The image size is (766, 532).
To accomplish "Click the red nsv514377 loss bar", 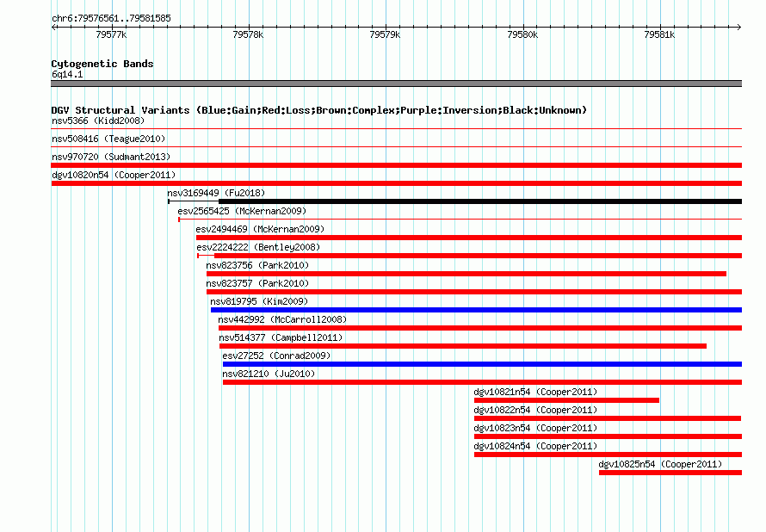I will (463, 346).
